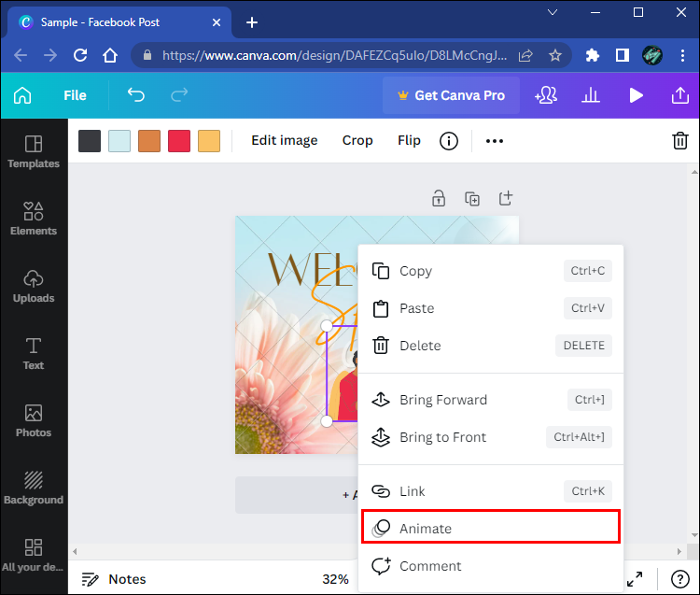
Task: Open the tab search chevron
Action: point(553,12)
